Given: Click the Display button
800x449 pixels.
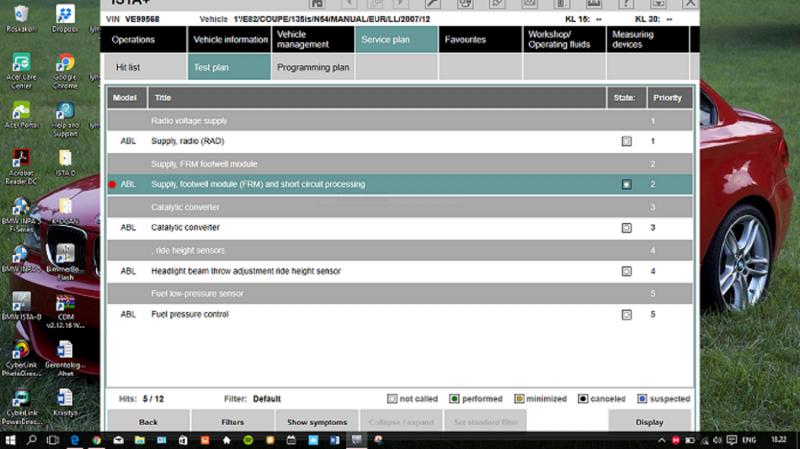Looking at the screenshot, I should point(649,422).
